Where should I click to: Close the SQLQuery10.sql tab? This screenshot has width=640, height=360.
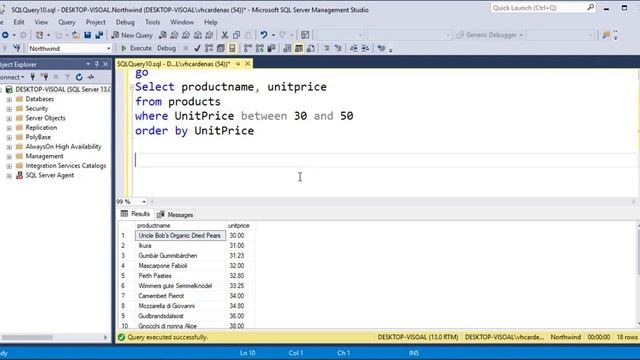point(247,64)
